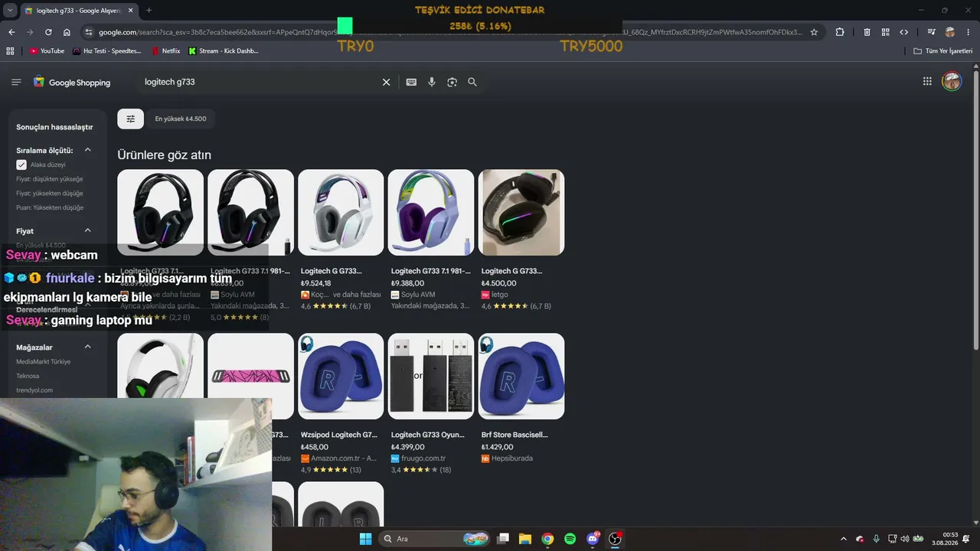Image resolution: width=980 pixels, height=551 pixels.
Task: Open Spotify from the taskbar
Action: pyautogui.click(x=570, y=539)
